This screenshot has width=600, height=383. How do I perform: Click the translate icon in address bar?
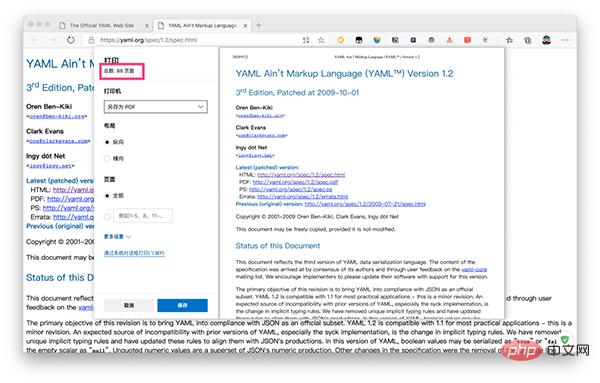pyautogui.click(x=306, y=40)
